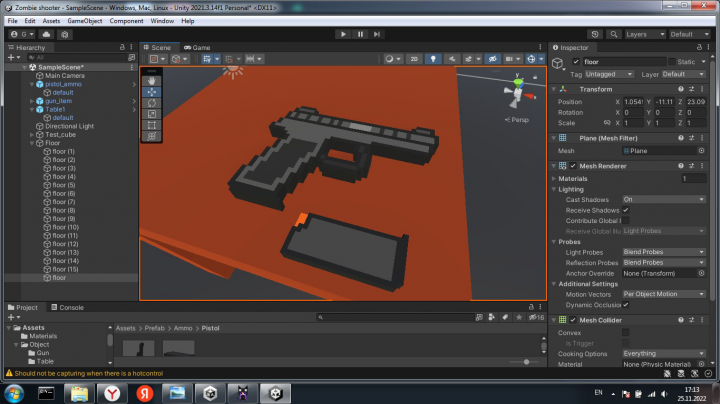Open the File menu
The height and width of the screenshot is (404, 720).
coord(12,21)
